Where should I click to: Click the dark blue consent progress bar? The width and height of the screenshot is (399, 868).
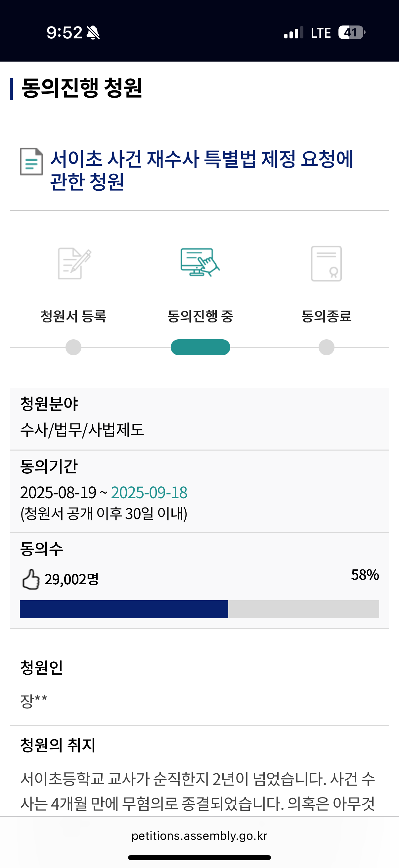pos(124,609)
